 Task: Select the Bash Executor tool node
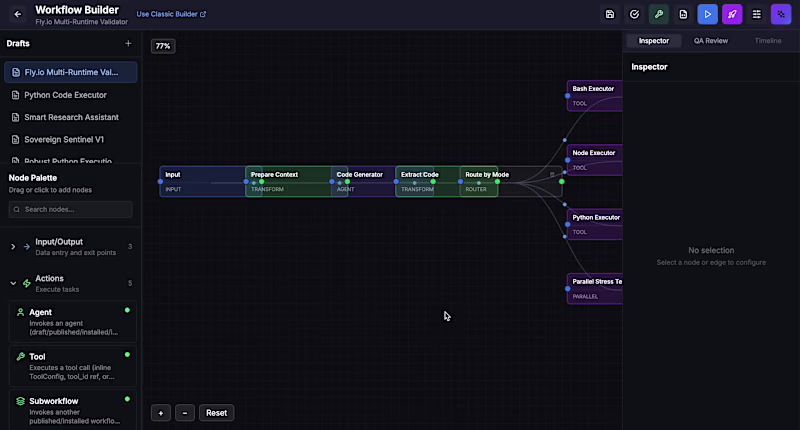point(595,95)
